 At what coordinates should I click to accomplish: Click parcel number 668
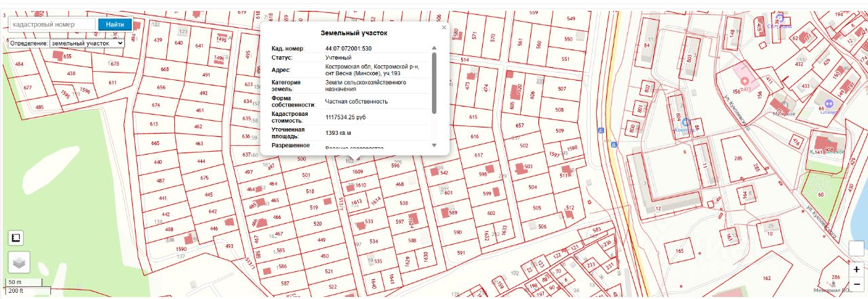point(165,70)
